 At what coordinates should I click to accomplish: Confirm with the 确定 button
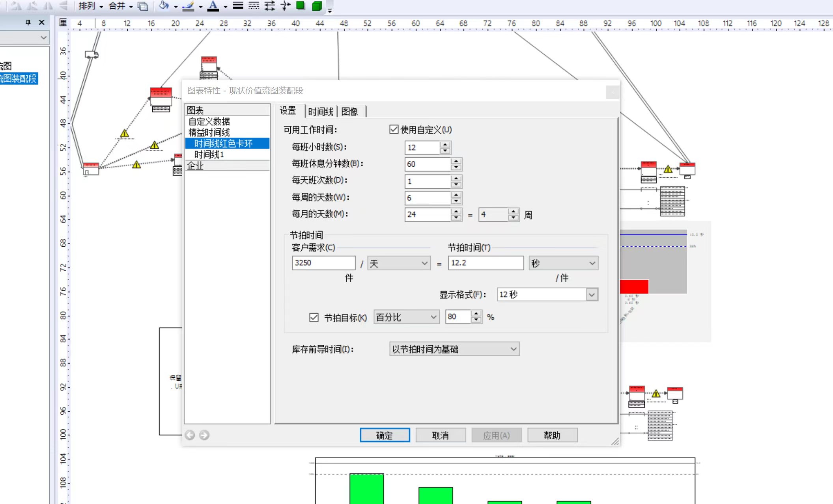(385, 435)
